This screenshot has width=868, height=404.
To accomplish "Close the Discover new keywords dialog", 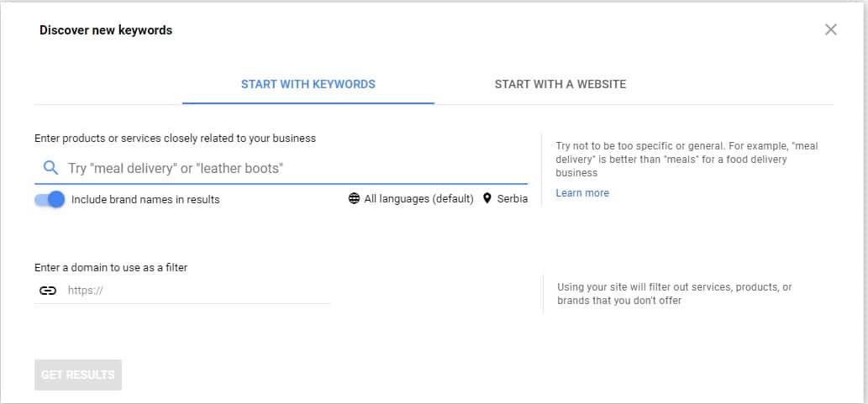I will (831, 30).
